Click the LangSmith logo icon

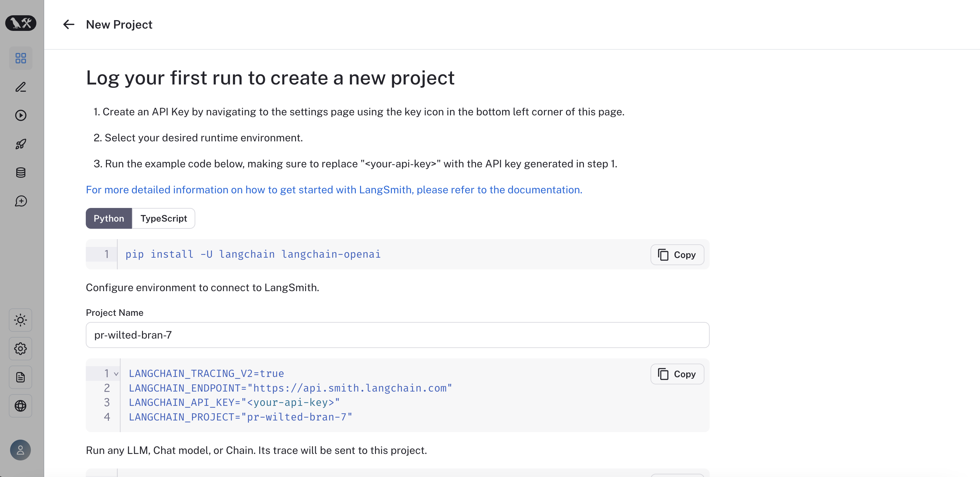click(21, 23)
